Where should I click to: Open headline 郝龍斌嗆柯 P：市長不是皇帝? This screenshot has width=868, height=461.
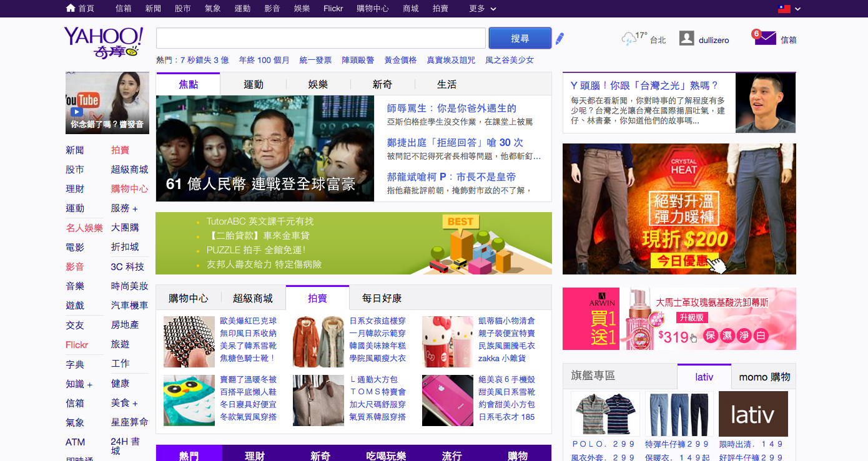click(x=451, y=177)
